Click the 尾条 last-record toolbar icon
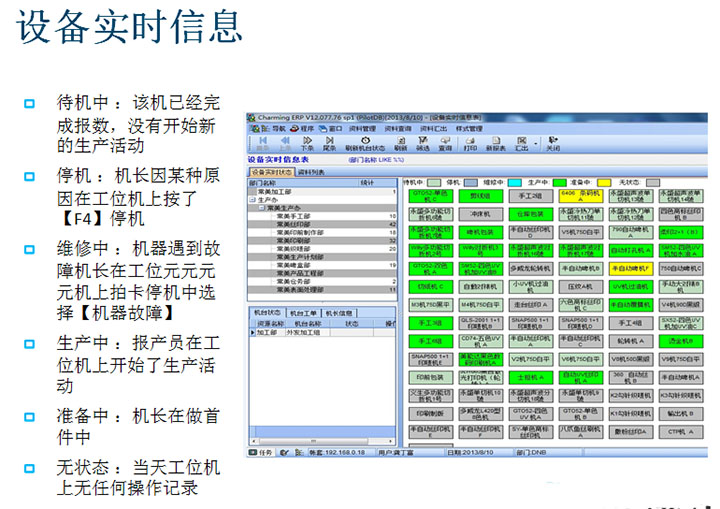 pyautogui.click(x=329, y=143)
